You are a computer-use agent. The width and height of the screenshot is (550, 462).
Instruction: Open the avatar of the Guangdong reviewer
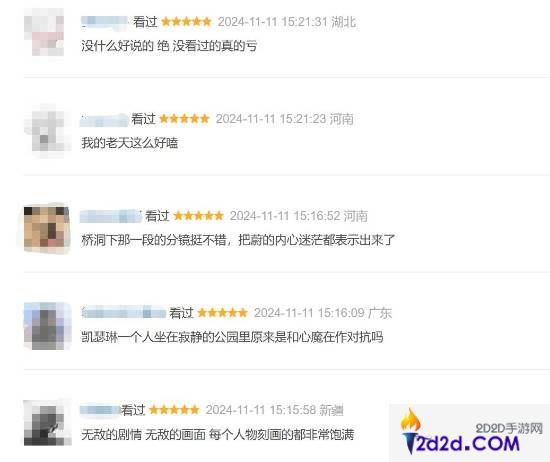(47, 326)
